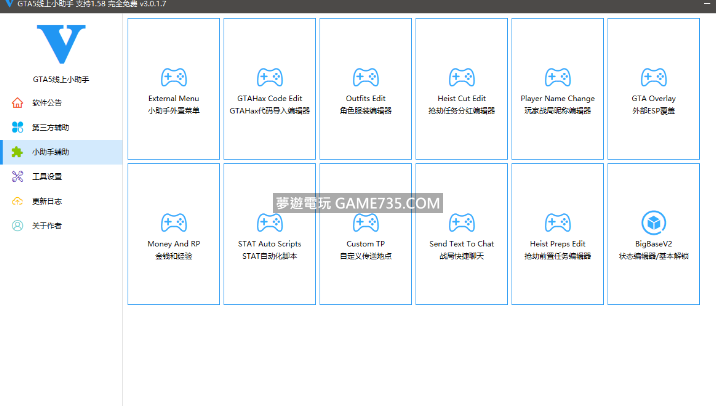This screenshot has height=406, width=716.
Task: Click the 小助手外置菜单 subtitle text
Action: [174, 111]
